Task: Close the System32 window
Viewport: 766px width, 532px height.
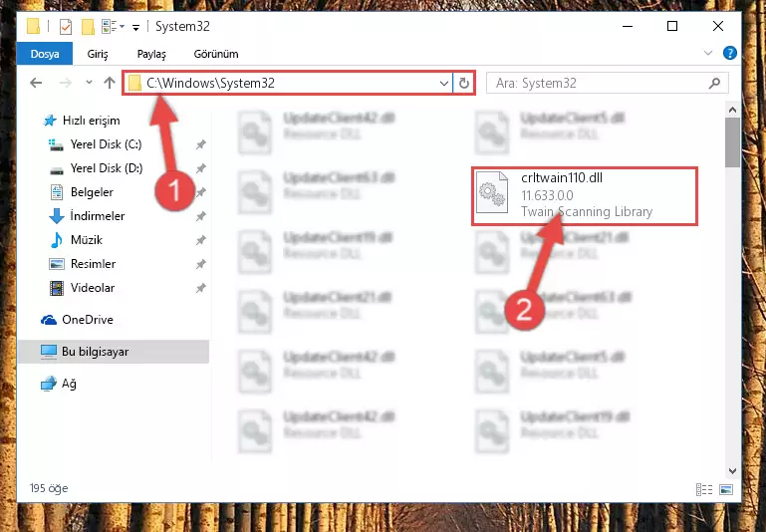Action: click(x=717, y=26)
